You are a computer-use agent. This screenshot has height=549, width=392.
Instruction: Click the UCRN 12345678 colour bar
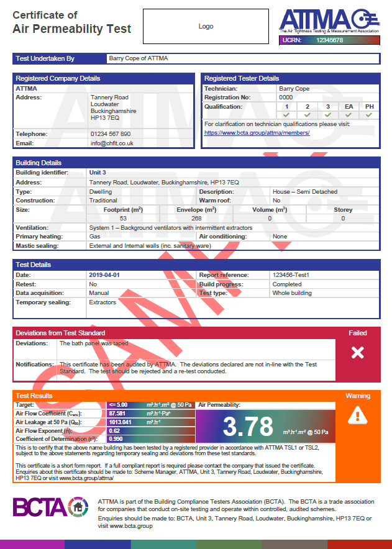(x=329, y=40)
